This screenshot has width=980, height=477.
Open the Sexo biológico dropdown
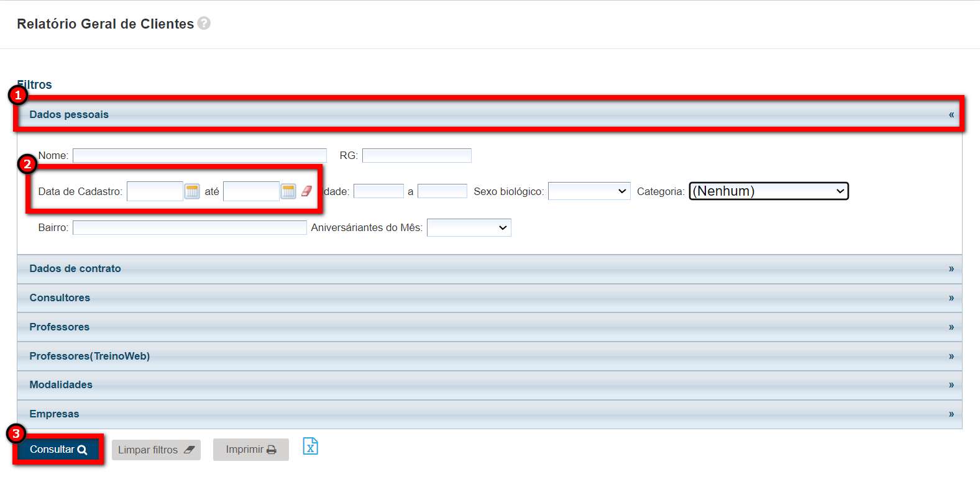588,191
